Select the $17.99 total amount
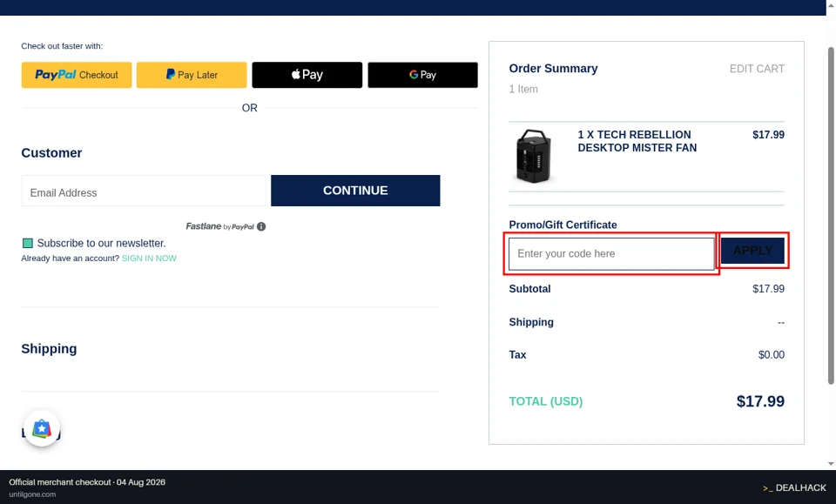This screenshot has height=504, width=836. click(760, 401)
